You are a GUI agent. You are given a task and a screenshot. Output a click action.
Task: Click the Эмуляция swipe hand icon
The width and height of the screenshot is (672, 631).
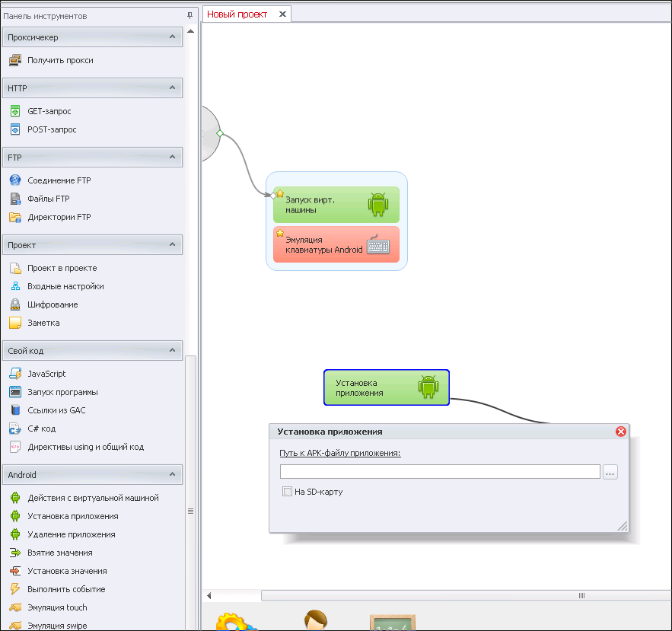click(x=15, y=626)
